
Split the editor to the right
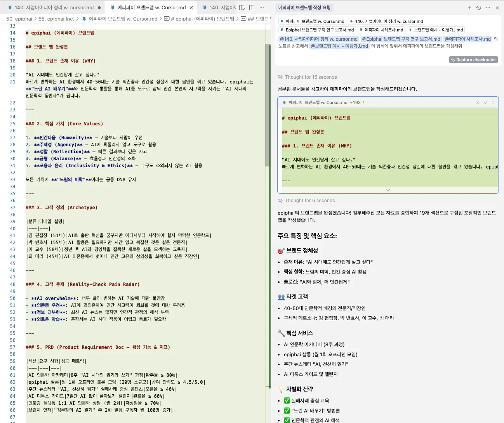[252, 8]
